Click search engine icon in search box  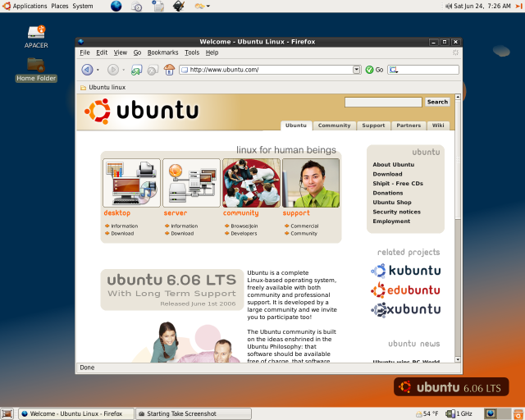click(394, 70)
